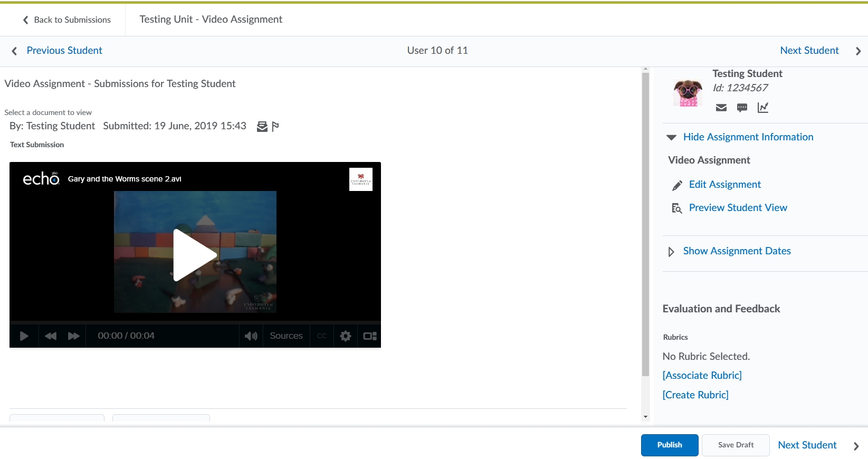
Task: Fast forward the echo video
Action: [74, 336]
